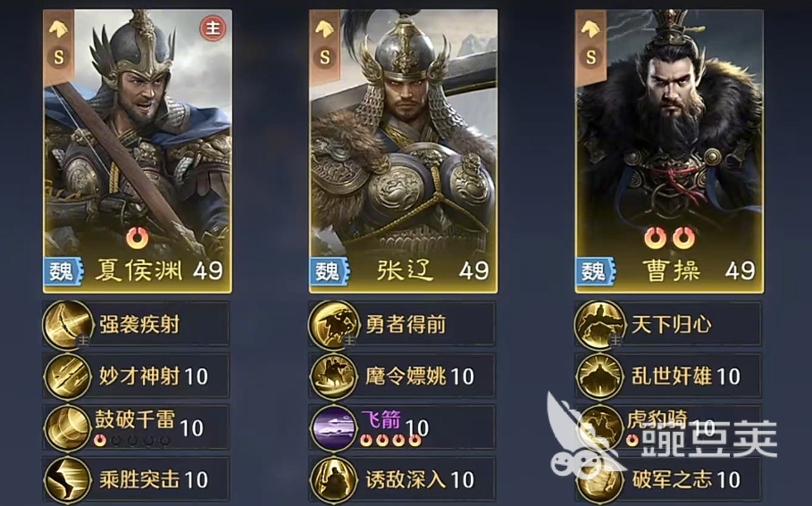Tap the 强袭疾射 bow skill icon
The image size is (812, 506).
[x=68, y=325]
